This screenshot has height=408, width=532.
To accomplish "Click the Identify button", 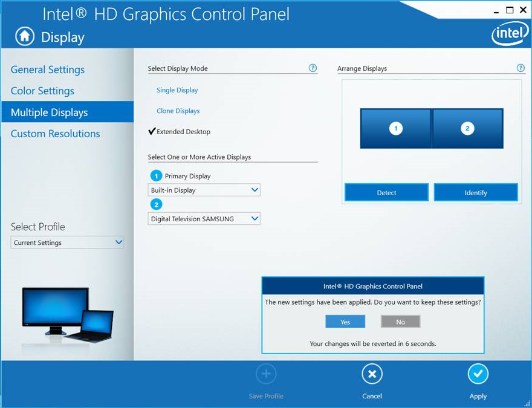I will 476,193.
